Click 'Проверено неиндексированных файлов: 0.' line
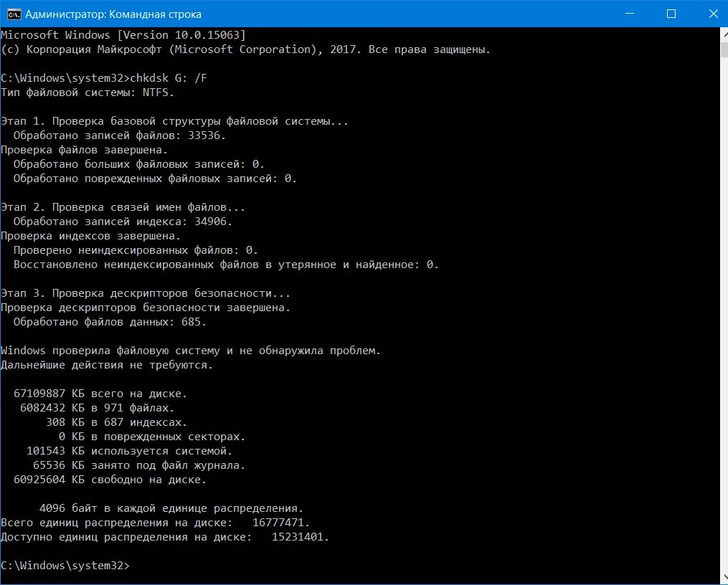The height and width of the screenshot is (585, 728). 136,250
